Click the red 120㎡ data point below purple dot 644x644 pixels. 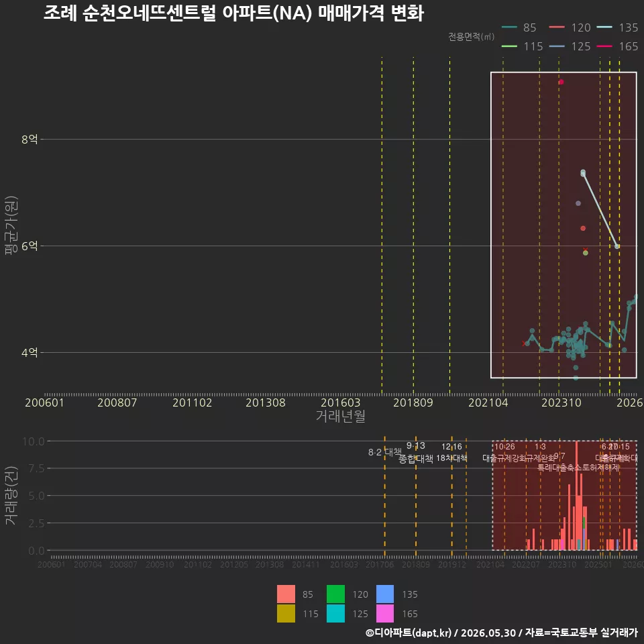(x=583, y=228)
